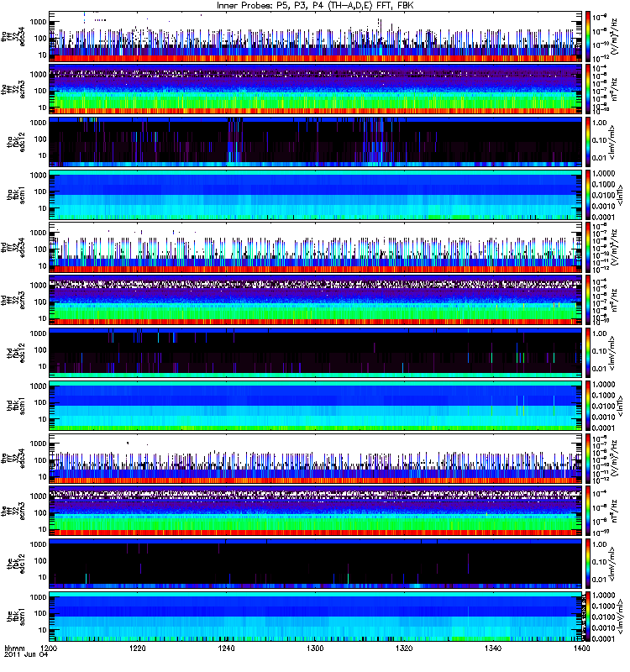Click the color bar of thd edc34 FFT panel
The height and width of the screenshot is (672, 630).
[588, 248]
